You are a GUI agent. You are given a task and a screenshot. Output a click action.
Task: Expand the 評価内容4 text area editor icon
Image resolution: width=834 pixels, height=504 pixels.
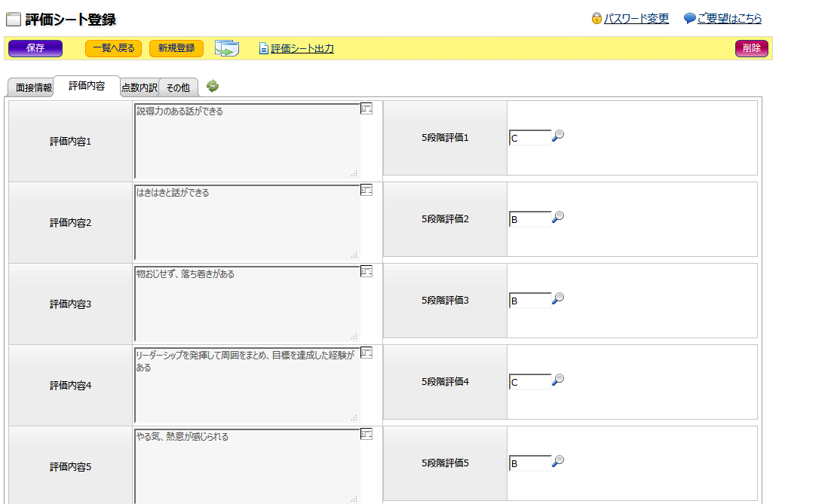(366, 353)
